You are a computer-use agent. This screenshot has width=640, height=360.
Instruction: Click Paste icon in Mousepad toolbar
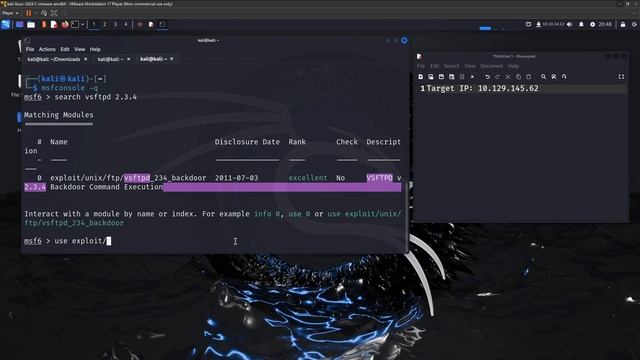point(529,77)
